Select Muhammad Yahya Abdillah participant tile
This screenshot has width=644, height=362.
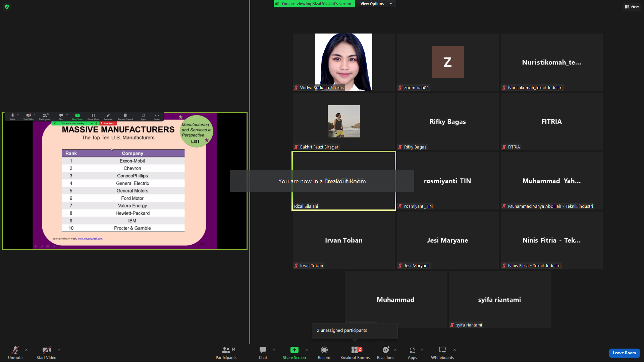551,181
